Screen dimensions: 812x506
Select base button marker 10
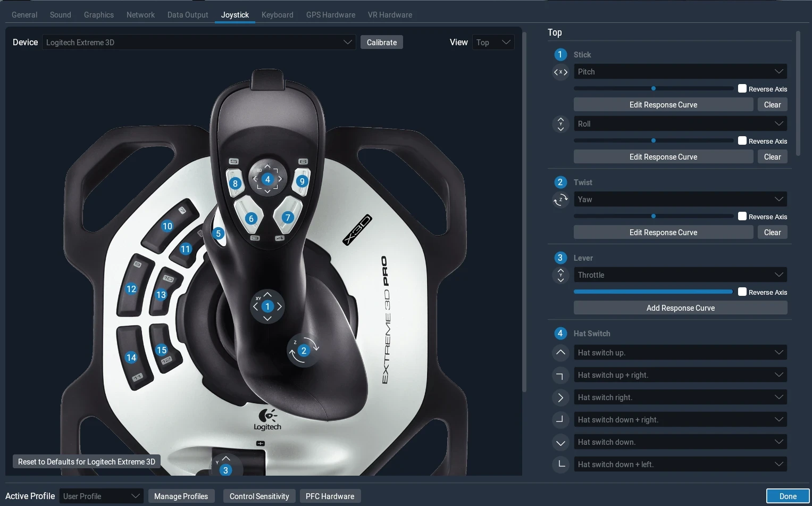coord(168,226)
